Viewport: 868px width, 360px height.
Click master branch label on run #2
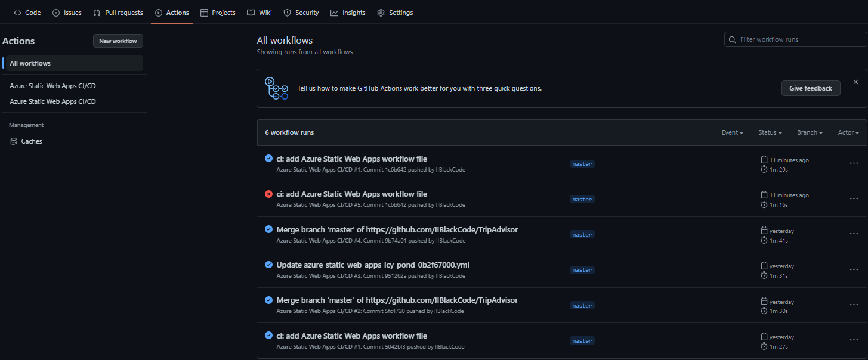click(x=582, y=306)
